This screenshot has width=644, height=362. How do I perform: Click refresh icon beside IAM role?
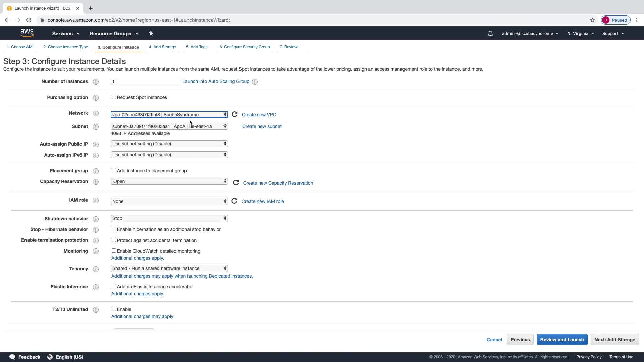click(234, 201)
